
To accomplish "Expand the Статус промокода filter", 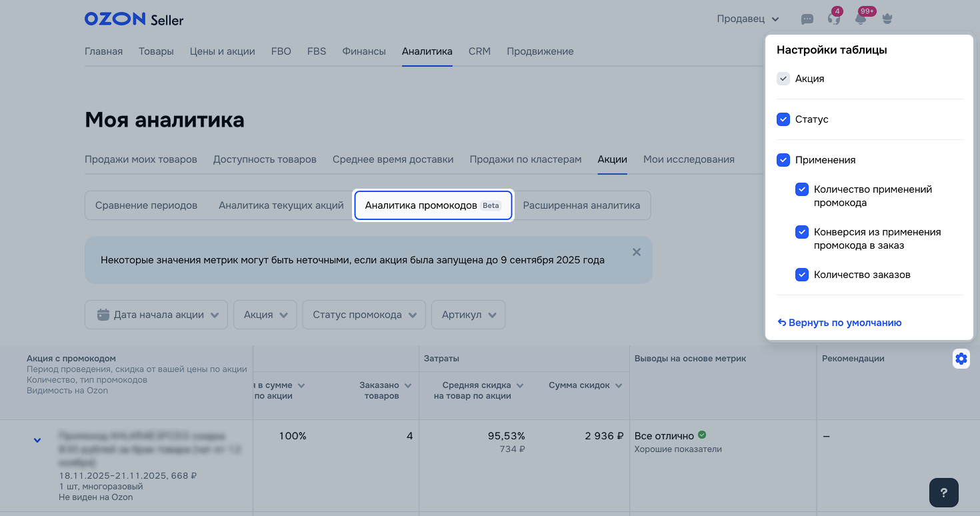I will (363, 315).
